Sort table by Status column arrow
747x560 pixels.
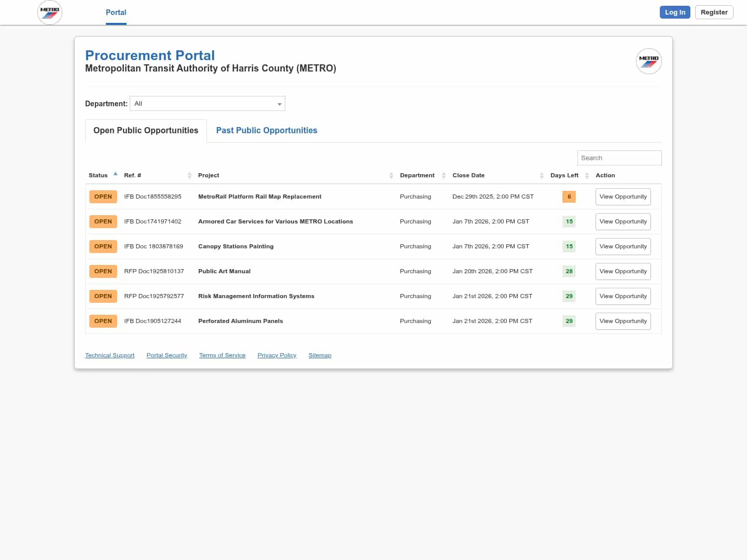(115, 175)
